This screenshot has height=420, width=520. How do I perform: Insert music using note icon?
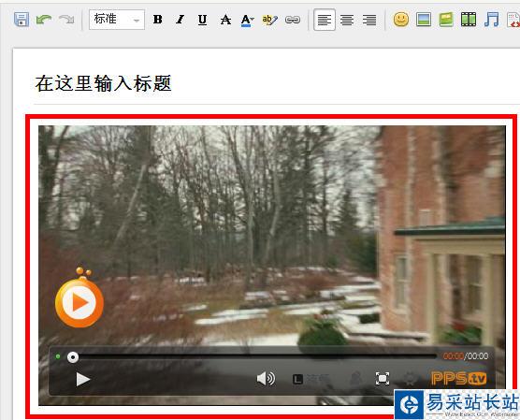point(491,20)
